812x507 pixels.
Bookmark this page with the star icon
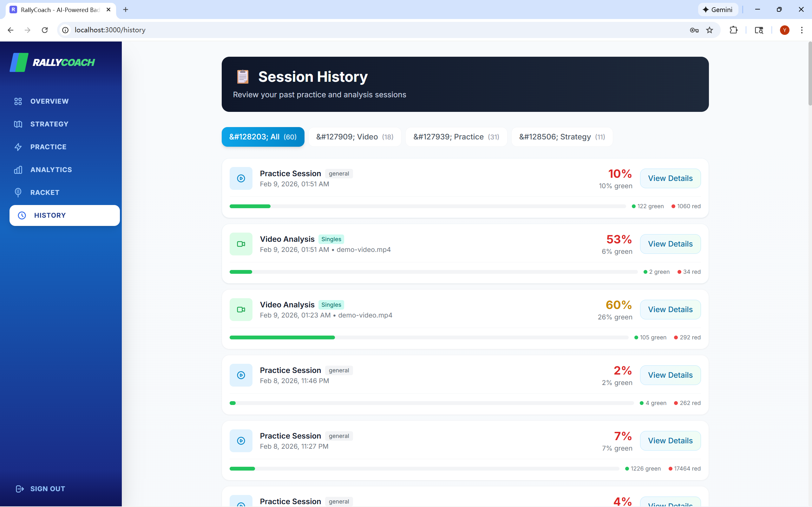[709, 30]
